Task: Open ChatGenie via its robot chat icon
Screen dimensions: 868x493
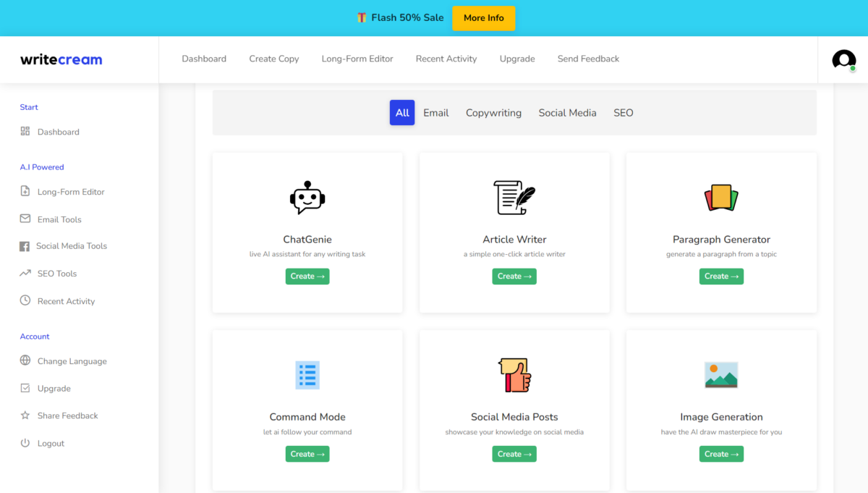Action: (x=307, y=196)
